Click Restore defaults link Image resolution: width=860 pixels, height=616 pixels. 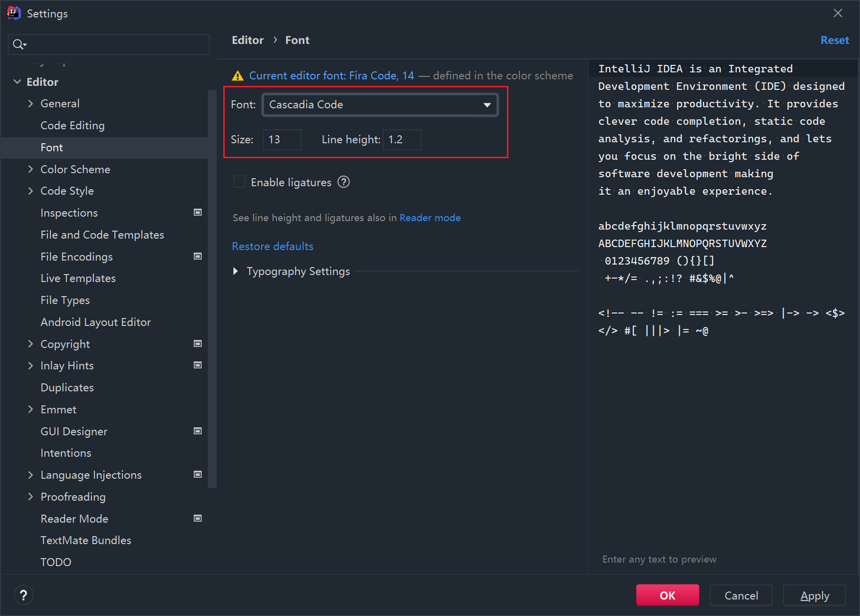[273, 247]
